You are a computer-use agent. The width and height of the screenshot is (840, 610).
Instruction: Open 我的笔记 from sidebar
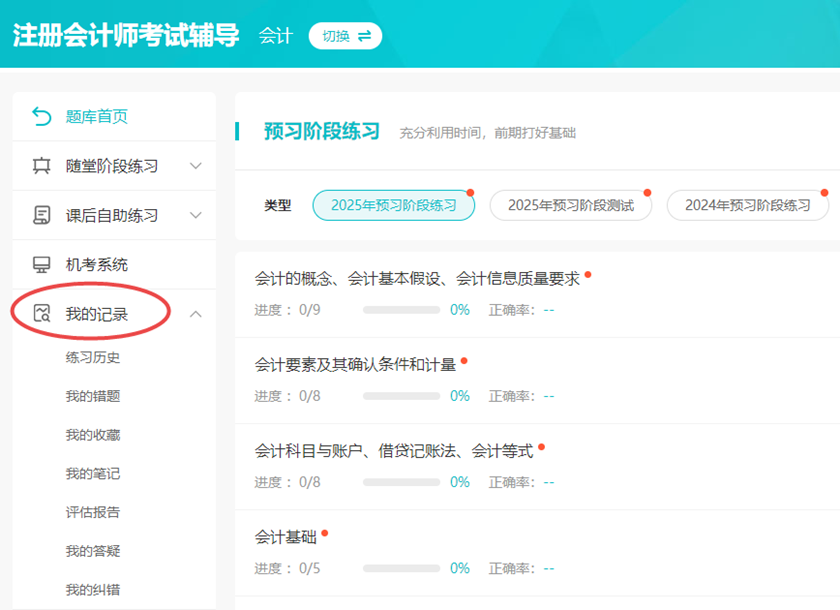[x=93, y=473]
